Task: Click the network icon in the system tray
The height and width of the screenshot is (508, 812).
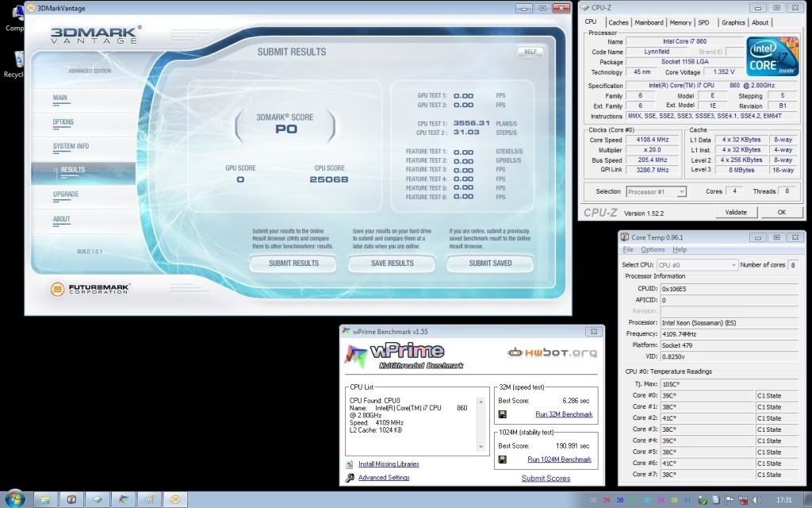Action: tap(743, 500)
